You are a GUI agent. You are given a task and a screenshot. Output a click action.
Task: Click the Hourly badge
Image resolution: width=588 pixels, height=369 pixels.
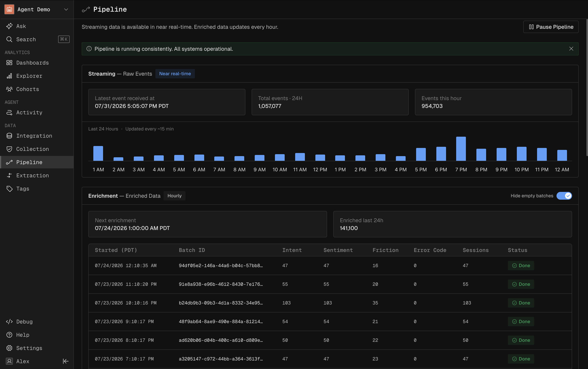pos(175,196)
